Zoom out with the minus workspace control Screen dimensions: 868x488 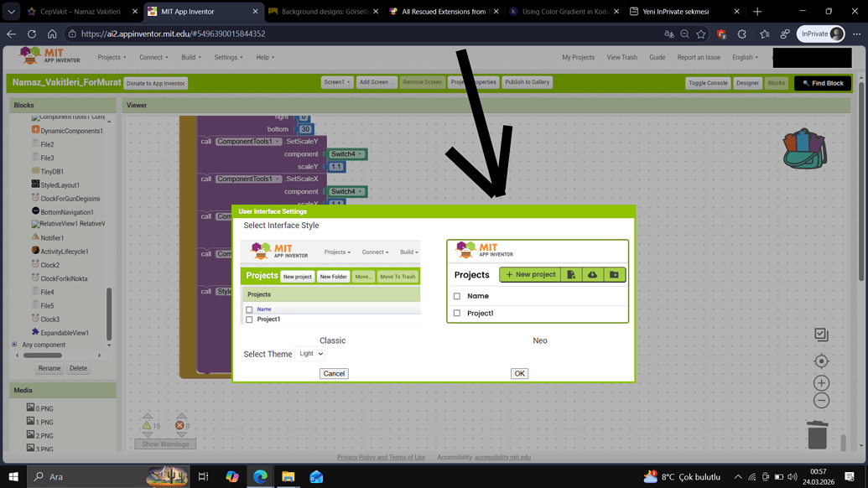[822, 401]
